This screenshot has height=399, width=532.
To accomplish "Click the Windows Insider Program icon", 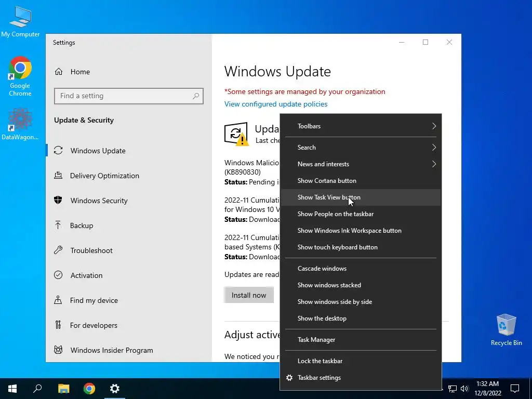I will click(58, 350).
